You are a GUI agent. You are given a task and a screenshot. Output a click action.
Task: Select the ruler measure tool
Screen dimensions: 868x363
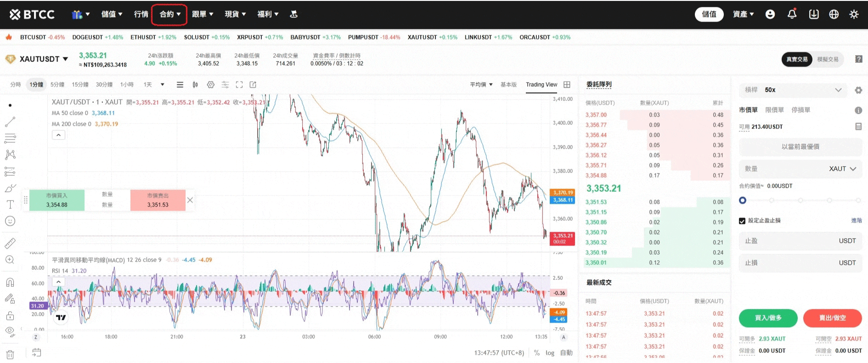coord(10,243)
